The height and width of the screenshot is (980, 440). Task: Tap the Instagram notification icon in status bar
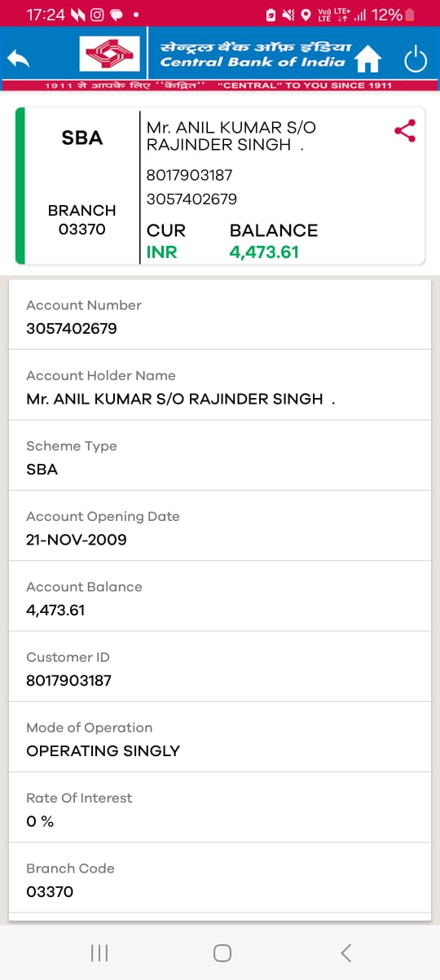pos(97,15)
